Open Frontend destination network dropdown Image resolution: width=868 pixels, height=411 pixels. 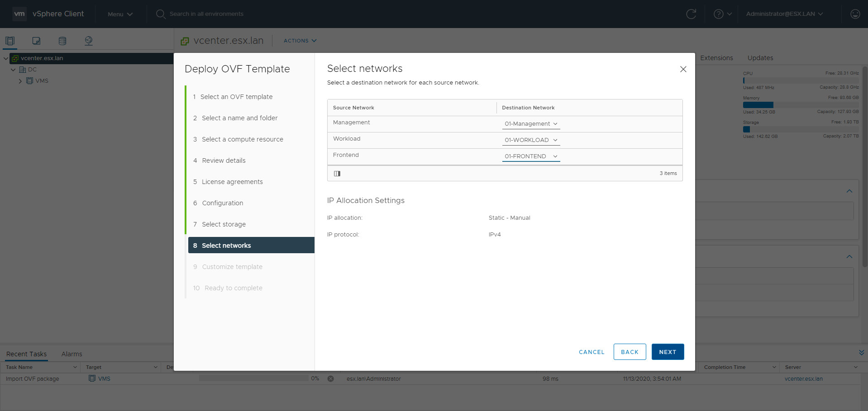pos(531,156)
